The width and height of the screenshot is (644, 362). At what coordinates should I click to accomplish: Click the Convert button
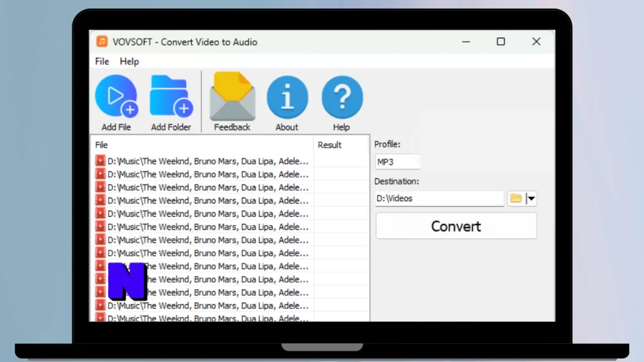click(x=456, y=226)
